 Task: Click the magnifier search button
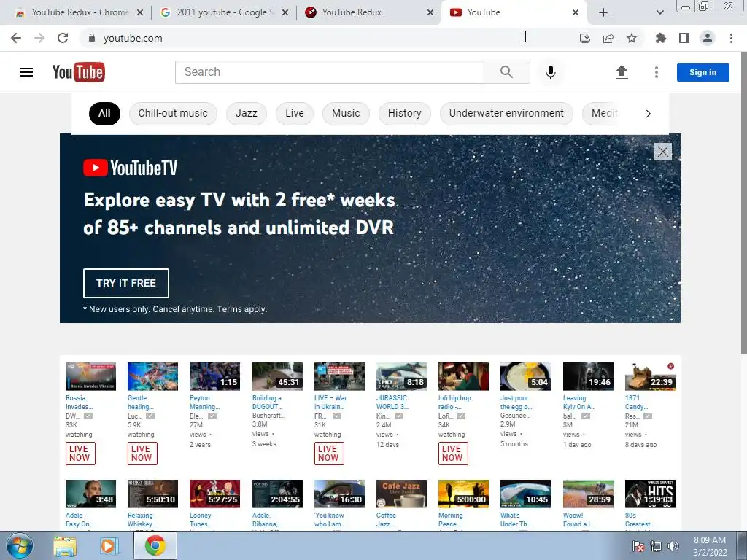pyautogui.click(x=507, y=72)
